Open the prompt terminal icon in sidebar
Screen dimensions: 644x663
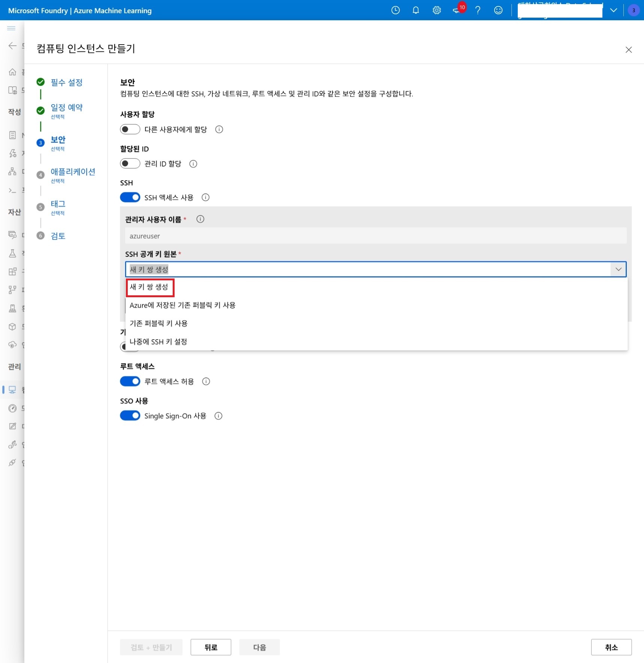pyautogui.click(x=12, y=190)
